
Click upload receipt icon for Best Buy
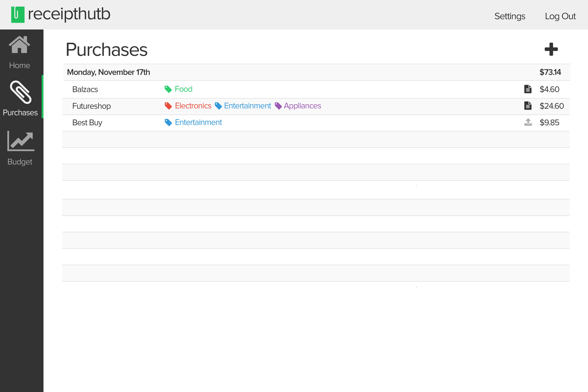[x=528, y=122]
